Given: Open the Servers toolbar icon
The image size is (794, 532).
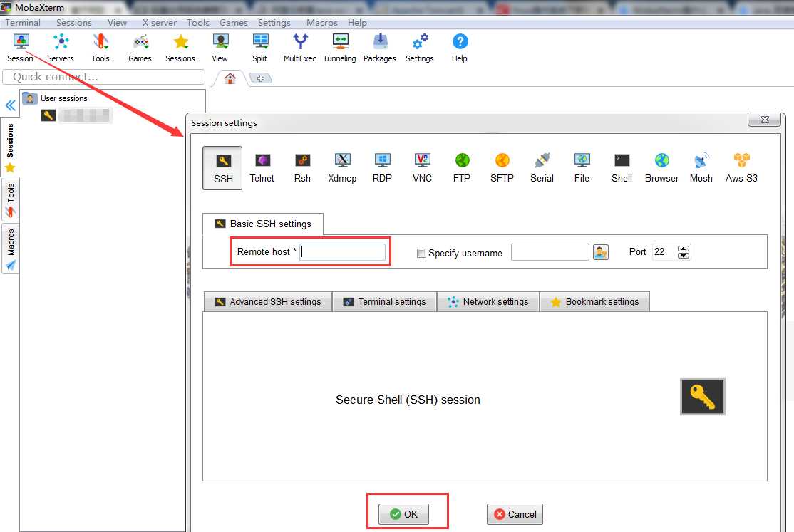Looking at the screenshot, I should [x=61, y=48].
